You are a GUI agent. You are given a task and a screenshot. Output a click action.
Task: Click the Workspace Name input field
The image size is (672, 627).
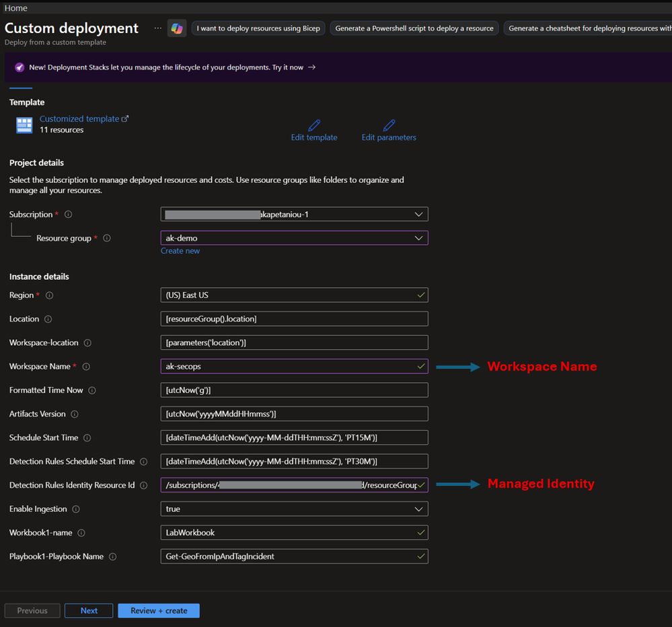[x=295, y=367]
